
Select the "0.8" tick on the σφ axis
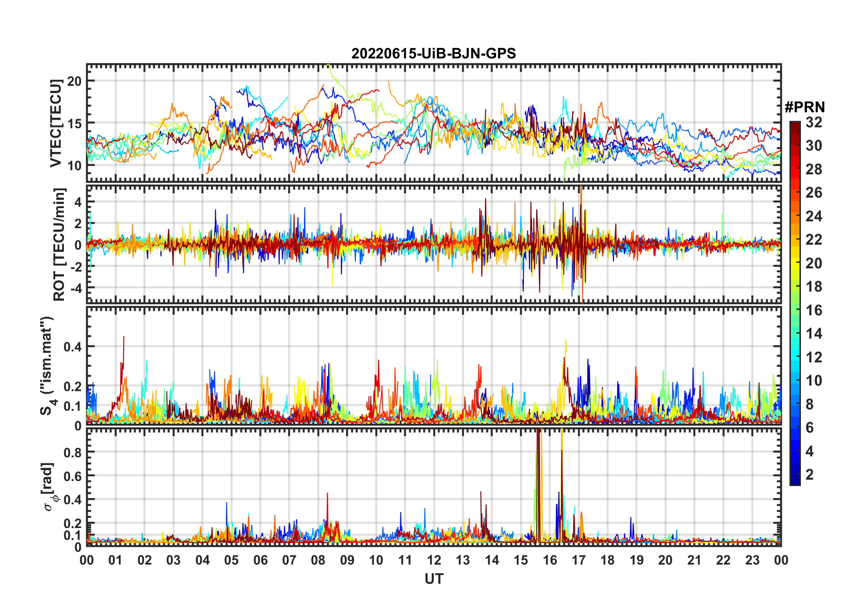[x=73, y=452]
